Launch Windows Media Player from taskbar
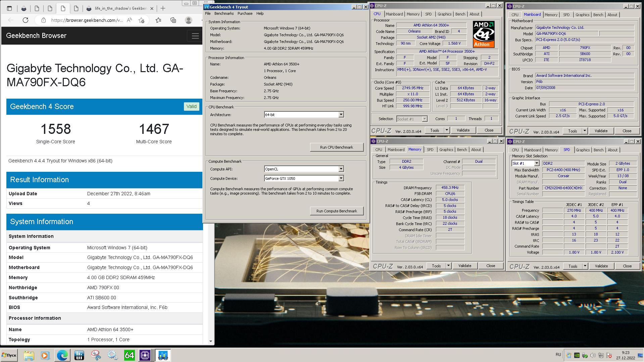644x362 pixels. 45,355
